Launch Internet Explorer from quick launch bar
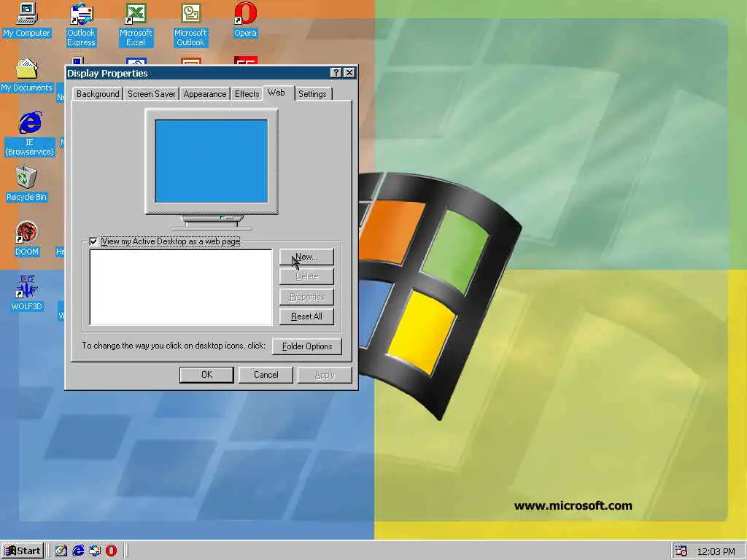 pyautogui.click(x=78, y=551)
